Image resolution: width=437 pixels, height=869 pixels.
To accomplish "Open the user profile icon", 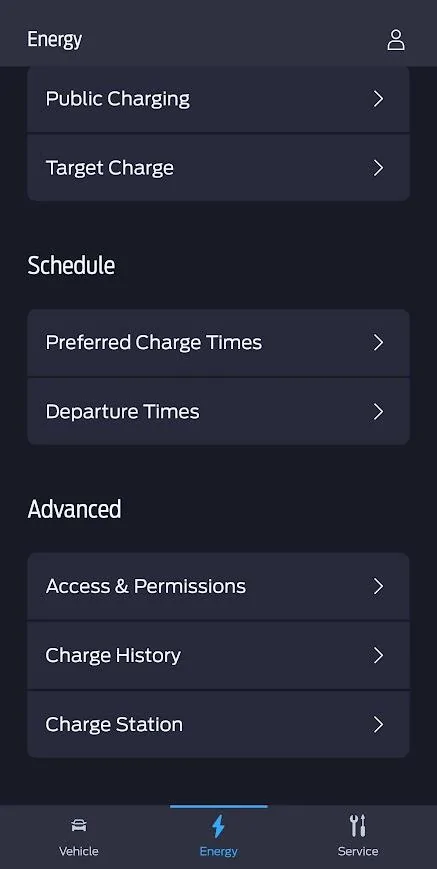I will pyautogui.click(x=395, y=40).
